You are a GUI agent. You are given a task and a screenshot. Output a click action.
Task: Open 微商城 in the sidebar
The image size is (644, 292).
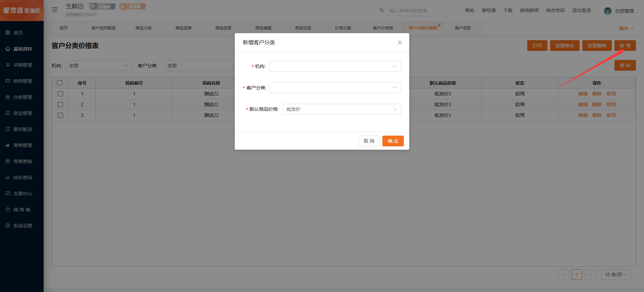22,209
